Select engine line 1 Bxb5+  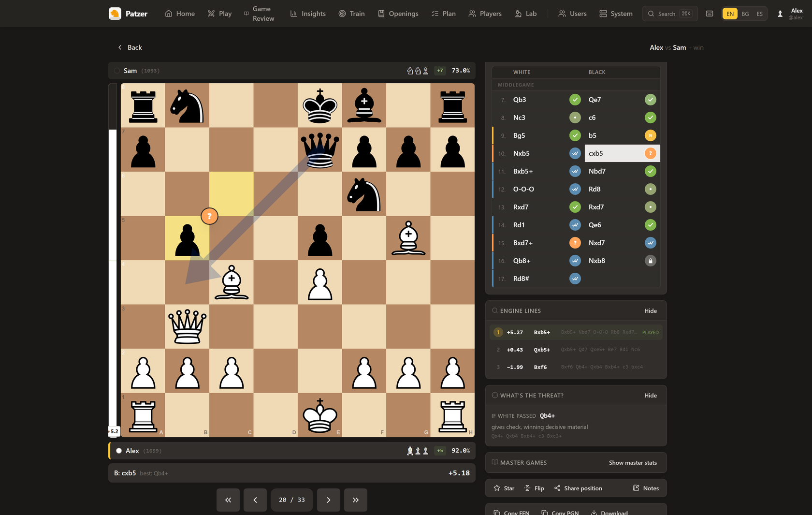pyautogui.click(x=576, y=332)
